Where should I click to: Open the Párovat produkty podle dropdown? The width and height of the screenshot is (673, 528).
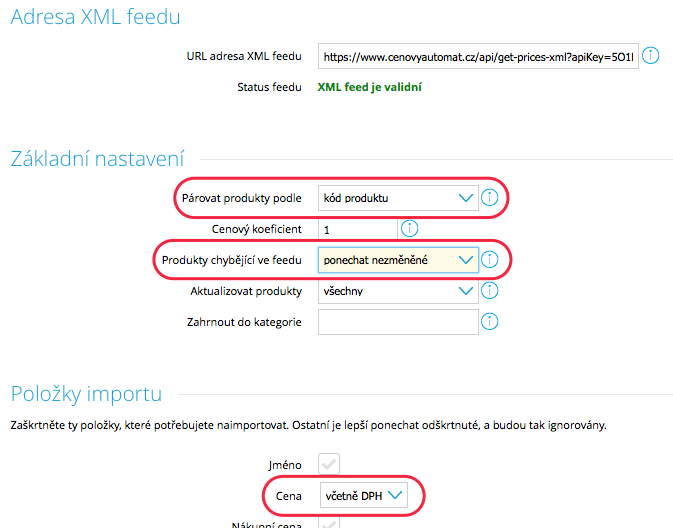click(397, 198)
